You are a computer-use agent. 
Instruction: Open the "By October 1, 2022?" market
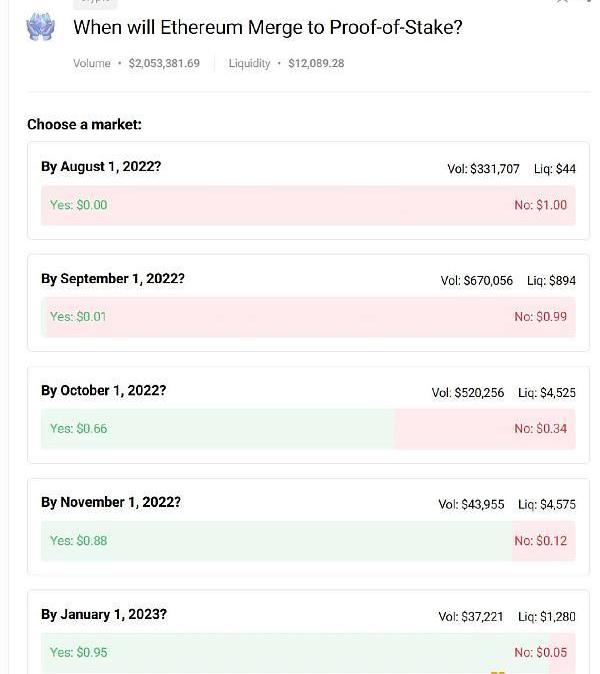pos(103,391)
